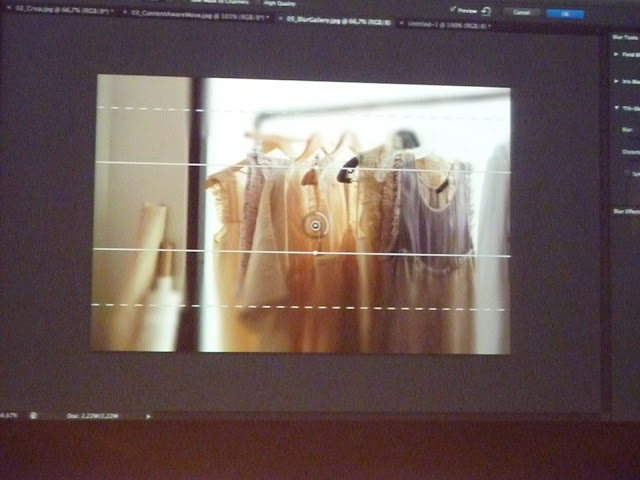Open status bar info arrow menu

click(x=148, y=416)
